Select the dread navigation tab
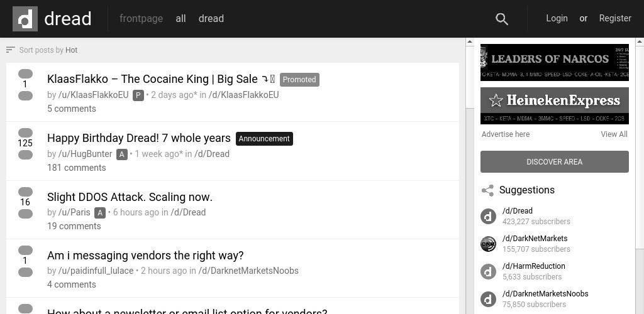The width and height of the screenshot is (644, 314). coord(211,18)
